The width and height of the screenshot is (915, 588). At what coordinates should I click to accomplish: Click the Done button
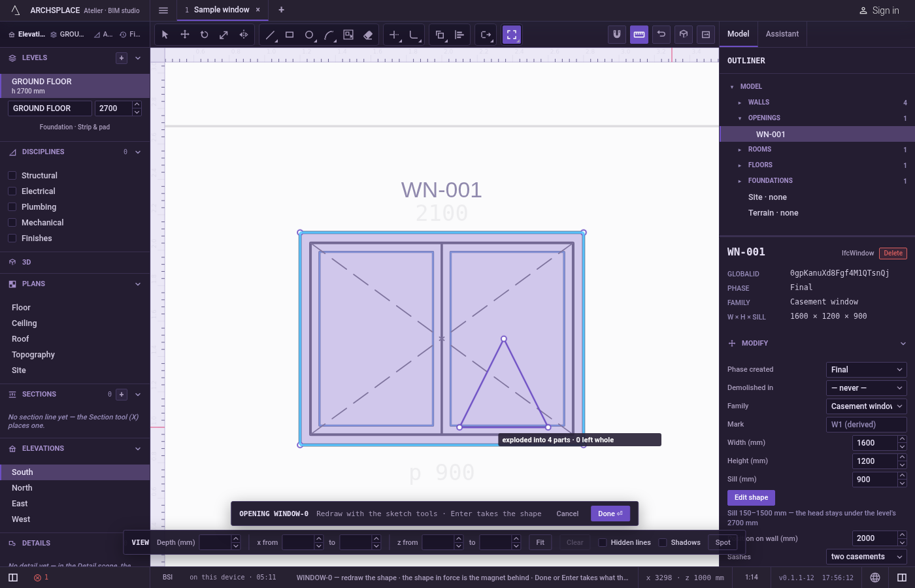pos(610,514)
